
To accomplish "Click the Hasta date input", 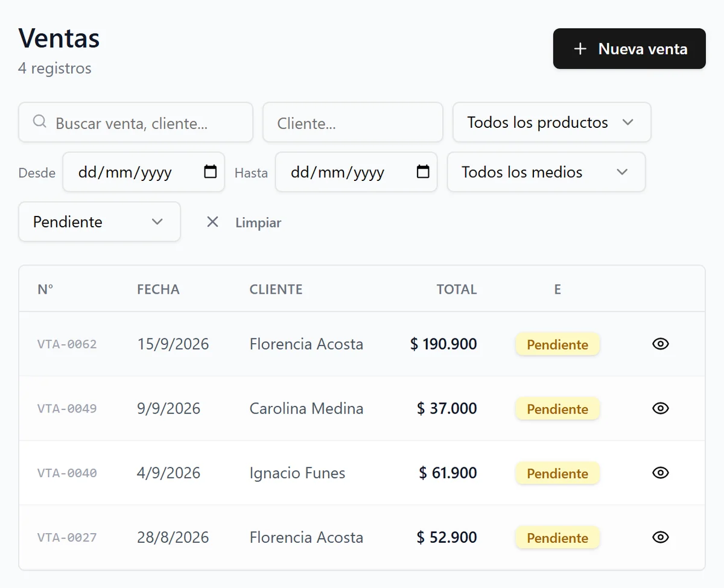I will pos(356,172).
